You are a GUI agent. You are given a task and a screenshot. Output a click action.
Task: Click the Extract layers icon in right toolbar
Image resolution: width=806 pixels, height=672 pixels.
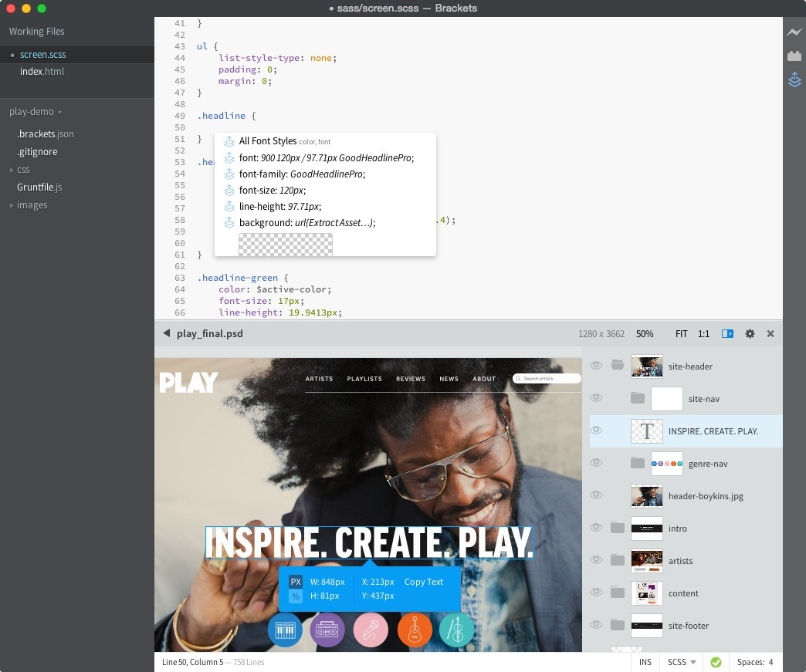pos(794,79)
